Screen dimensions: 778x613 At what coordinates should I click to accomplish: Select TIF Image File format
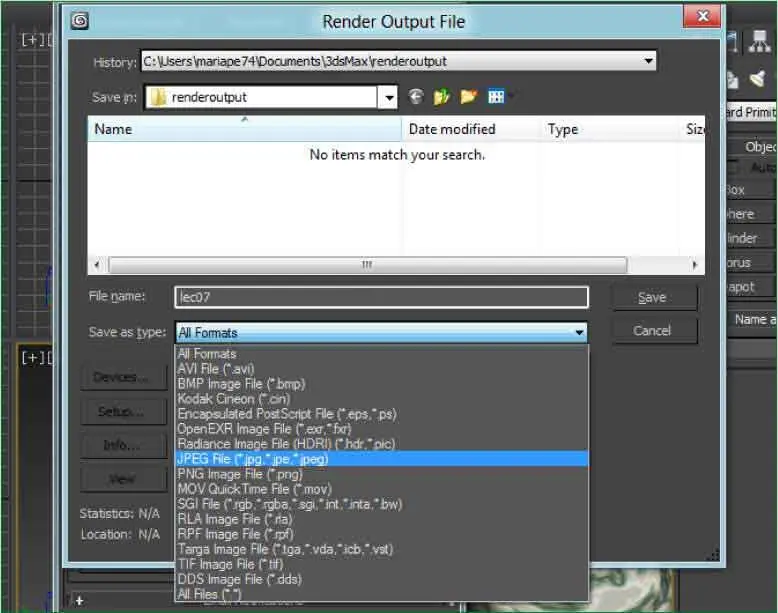(232, 564)
